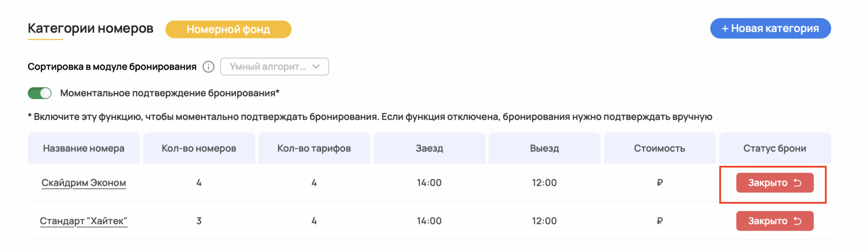
Task: Click the Кол-во тарифов column header
Action: [314, 148]
